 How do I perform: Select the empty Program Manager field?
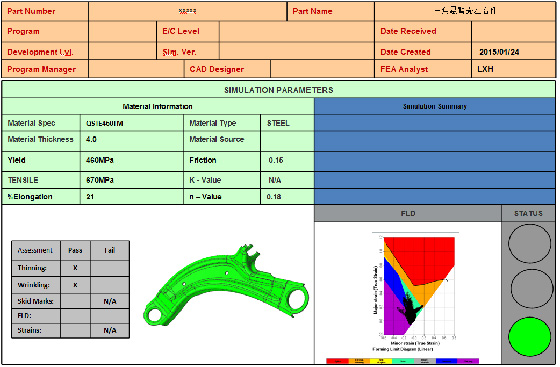click(x=136, y=69)
